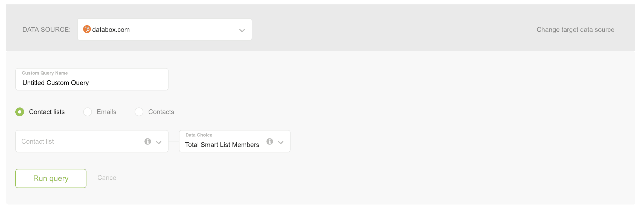This screenshot has width=644, height=210.
Task: Click the Data Choice field label
Action: pyautogui.click(x=199, y=135)
